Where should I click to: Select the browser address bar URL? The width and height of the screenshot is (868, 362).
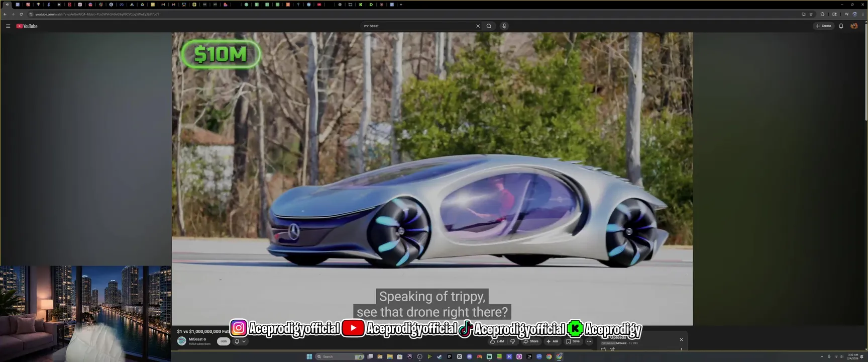click(97, 14)
